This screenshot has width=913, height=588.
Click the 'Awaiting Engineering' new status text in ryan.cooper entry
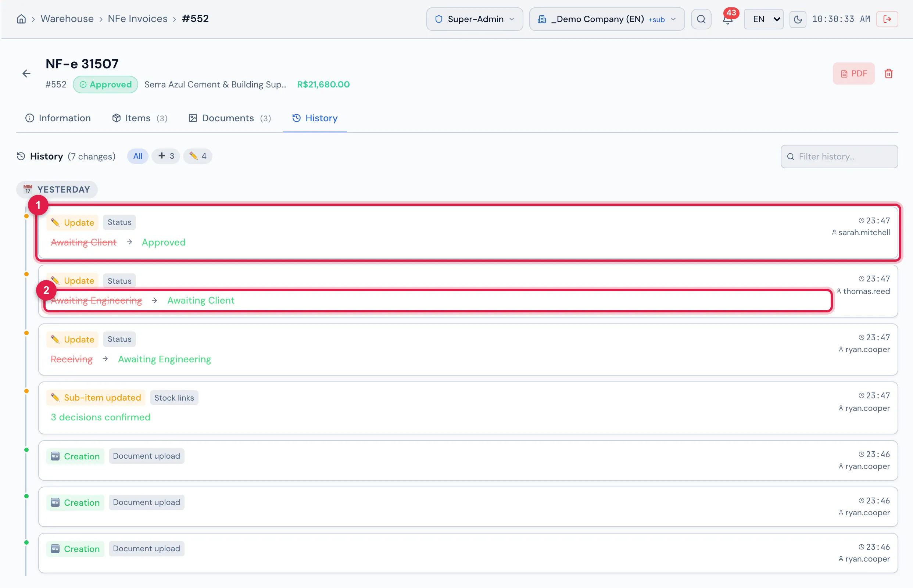(165, 359)
